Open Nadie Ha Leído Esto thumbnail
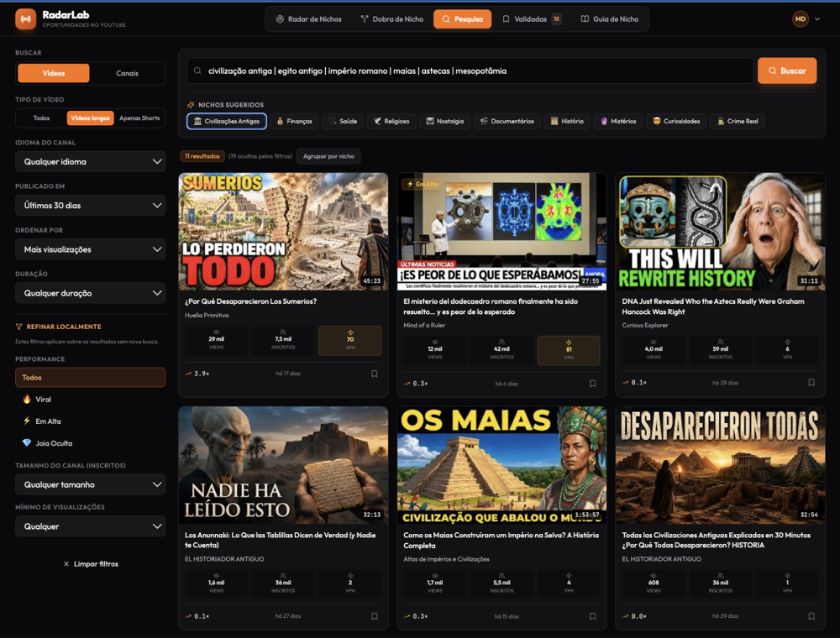 click(x=283, y=465)
